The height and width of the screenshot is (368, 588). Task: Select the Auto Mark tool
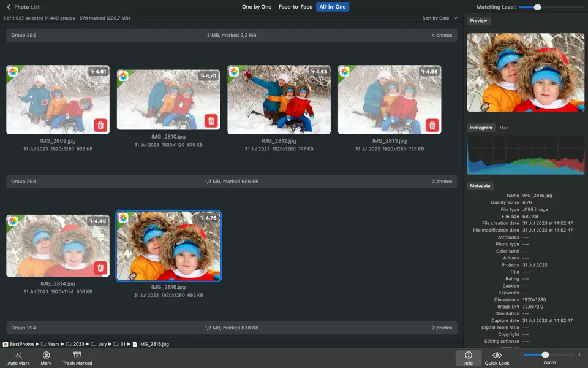(x=18, y=357)
